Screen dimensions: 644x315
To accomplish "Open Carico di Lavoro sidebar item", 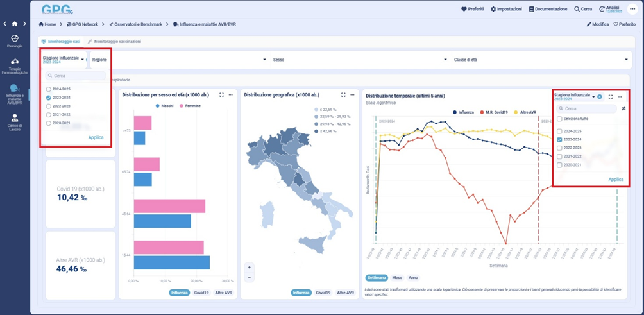I will (15, 121).
